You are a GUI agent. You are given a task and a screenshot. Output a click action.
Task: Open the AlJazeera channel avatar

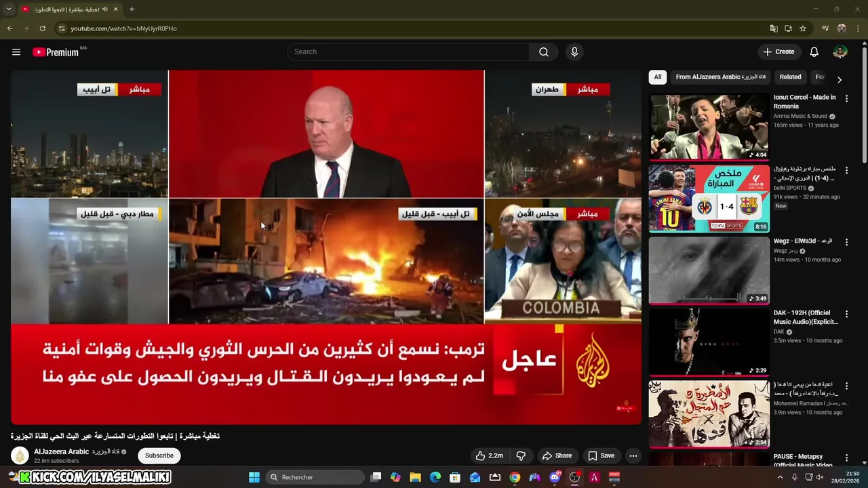click(20, 455)
